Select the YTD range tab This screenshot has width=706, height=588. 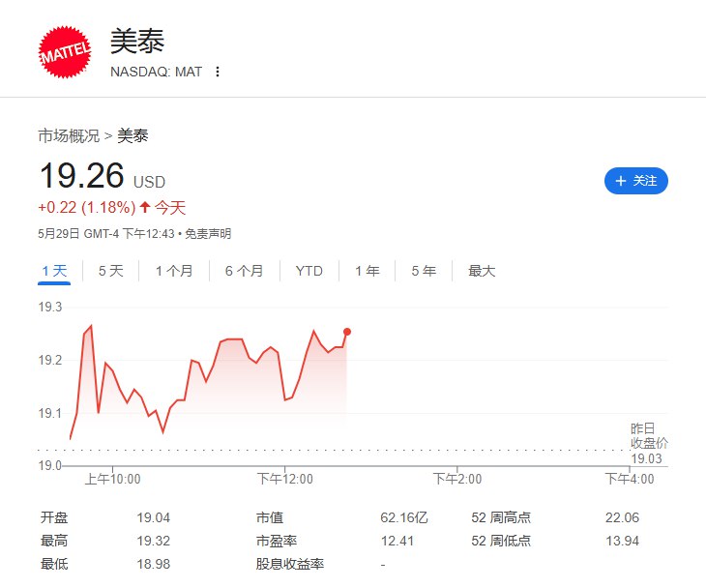[309, 271]
